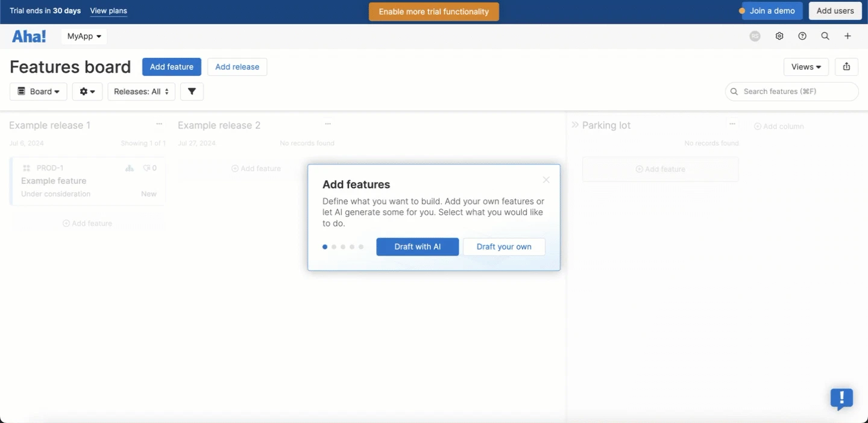
Task: Open the Views dropdown
Action: point(806,67)
